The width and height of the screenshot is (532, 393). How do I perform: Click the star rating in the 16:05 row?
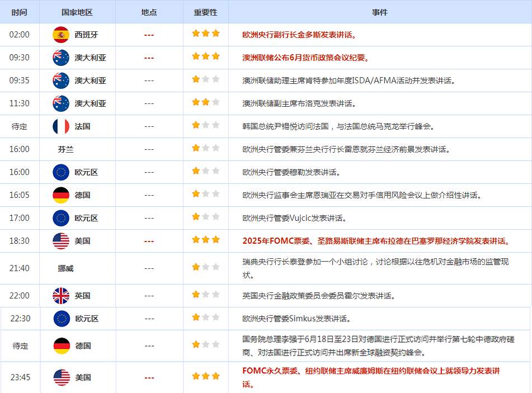[206, 194]
